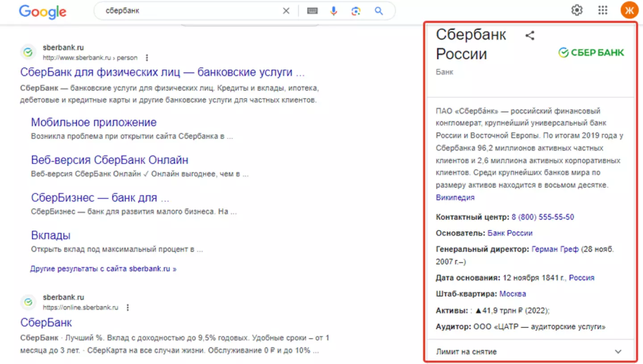
Task: Open Вклады sitelink
Action: point(50,235)
